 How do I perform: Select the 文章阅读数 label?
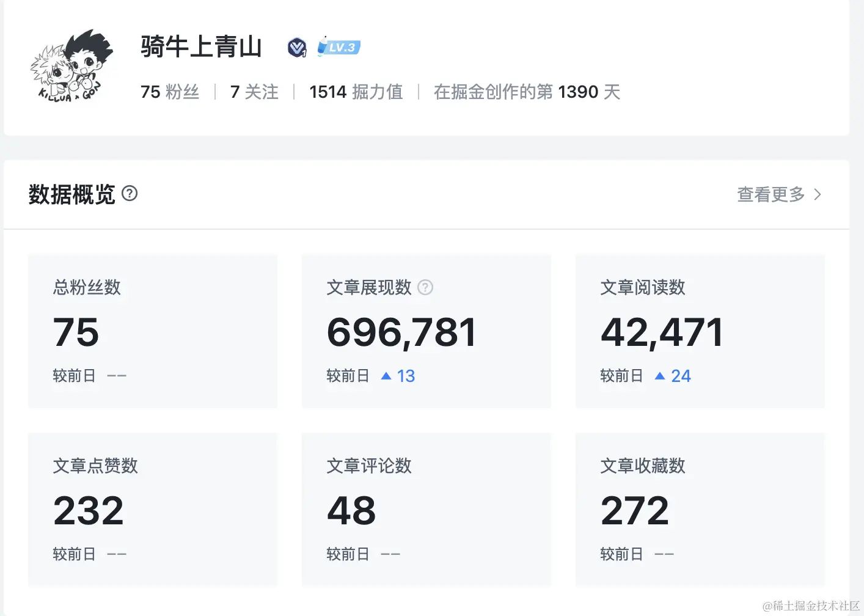(x=643, y=287)
